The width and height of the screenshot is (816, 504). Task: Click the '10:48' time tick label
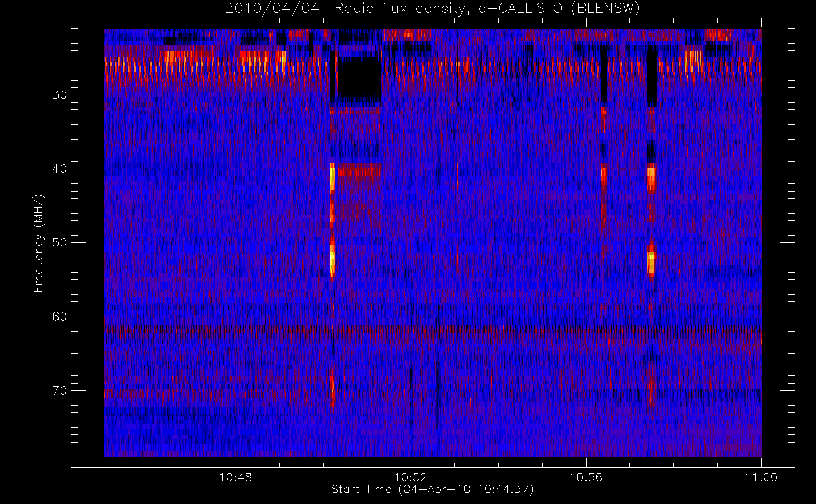(236, 477)
